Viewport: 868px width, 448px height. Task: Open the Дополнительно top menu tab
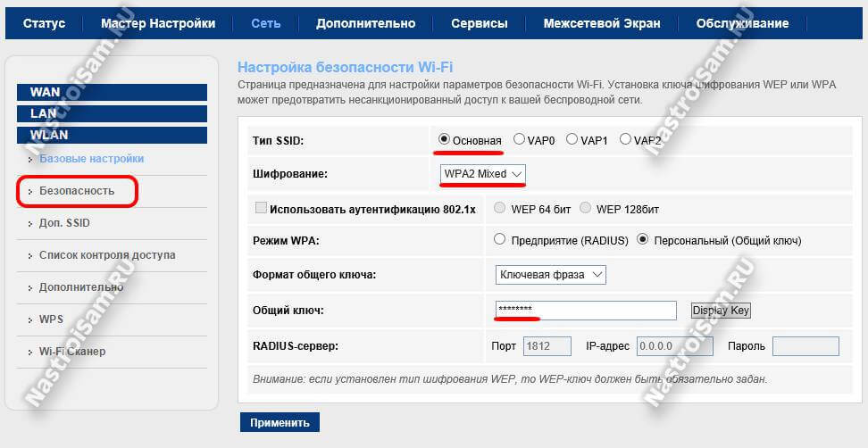(365, 23)
